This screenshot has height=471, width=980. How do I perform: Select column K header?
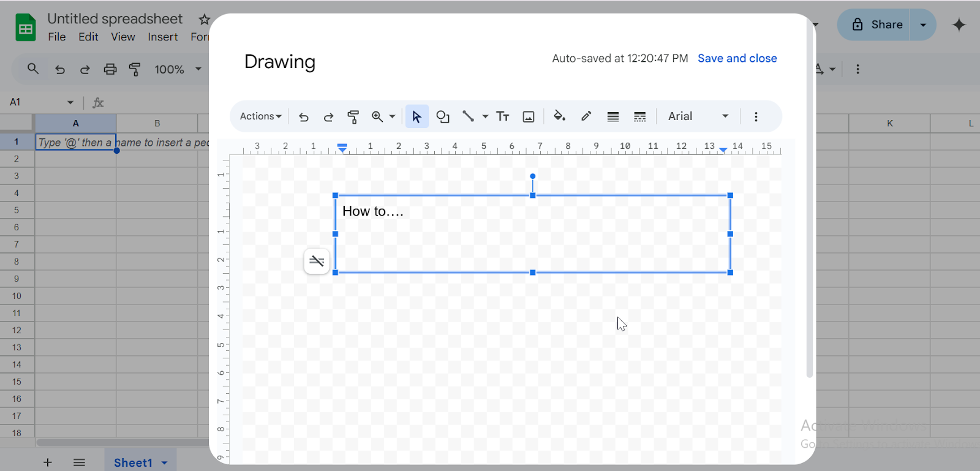[x=889, y=123]
